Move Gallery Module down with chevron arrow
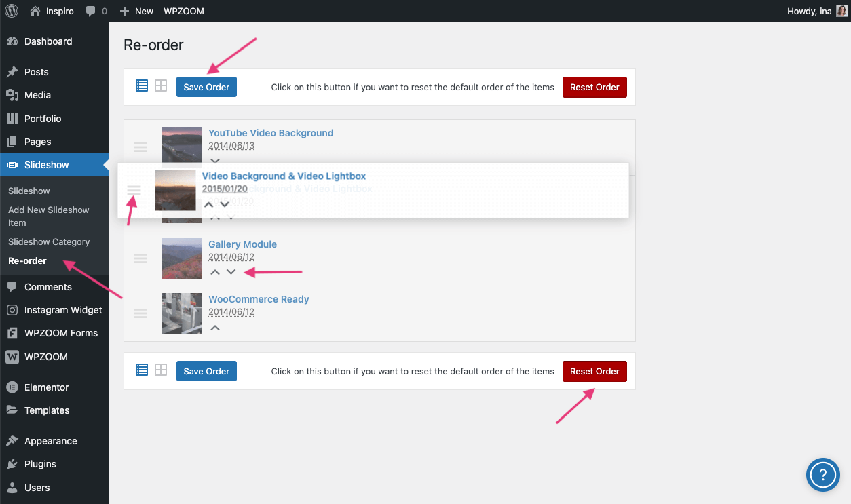This screenshot has height=504, width=851. pos(231,272)
